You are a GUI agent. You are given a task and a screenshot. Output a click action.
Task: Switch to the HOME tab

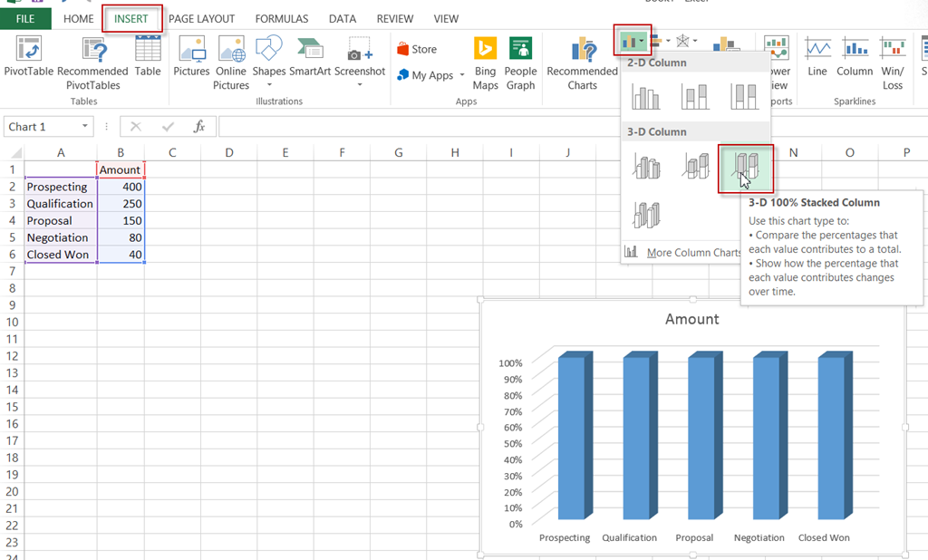pos(78,19)
